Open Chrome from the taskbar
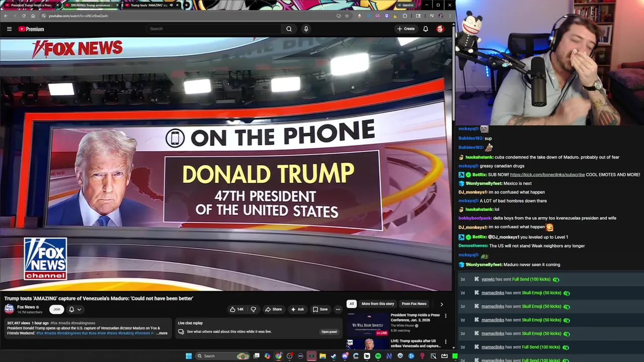This screenshot has height=362, width=644. (278, 356)
